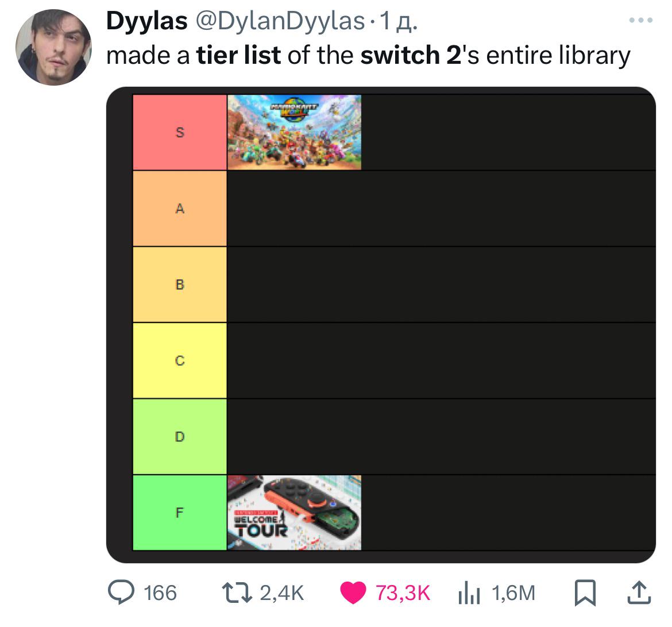Toggle the pink heart like icon
This screenshot has height=627, width=672.
point(353,593)
